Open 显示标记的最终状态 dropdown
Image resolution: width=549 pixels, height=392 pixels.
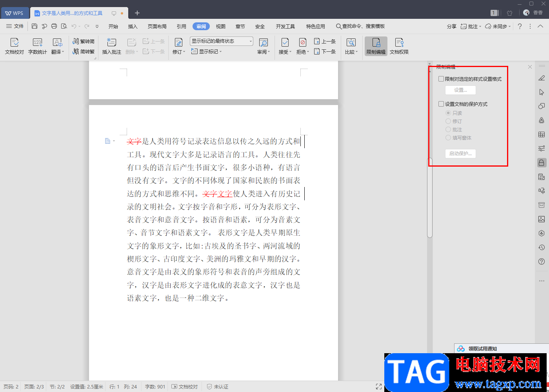click(222, 41)
